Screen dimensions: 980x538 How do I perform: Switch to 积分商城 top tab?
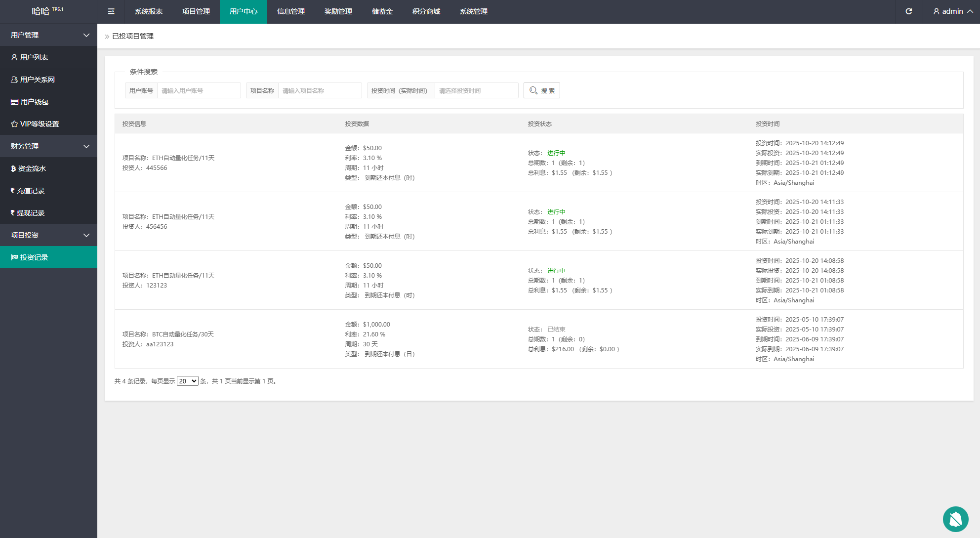pos(426,11)
